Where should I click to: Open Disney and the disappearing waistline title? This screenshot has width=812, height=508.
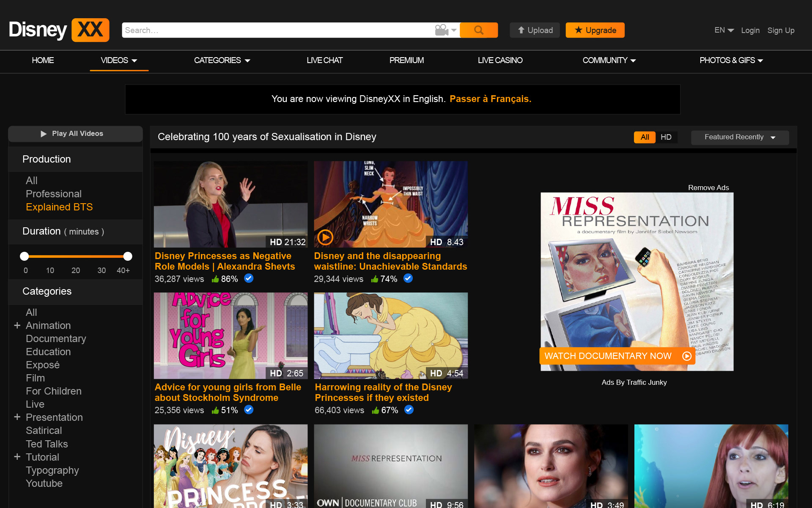pyautogui.click(x=390, y=261)
